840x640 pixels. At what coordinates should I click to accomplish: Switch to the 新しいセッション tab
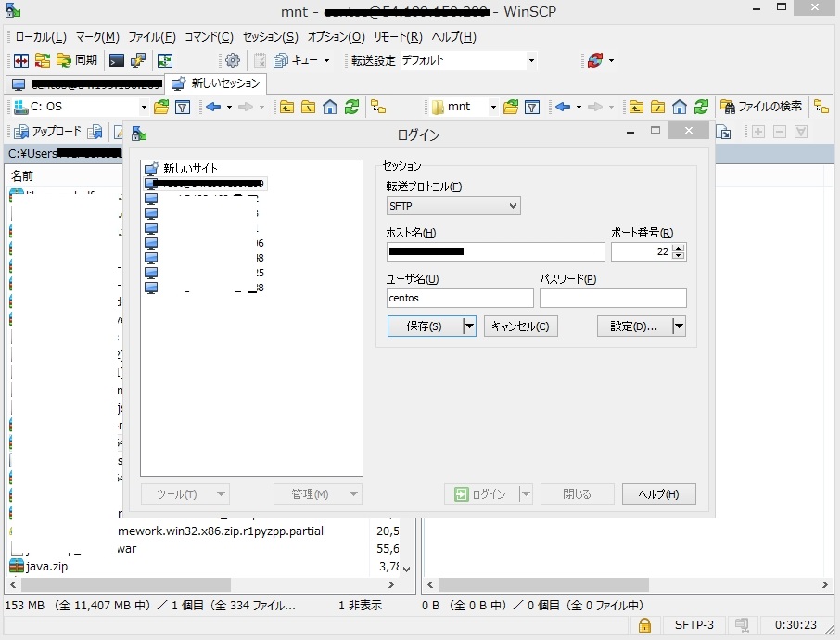click(216, 83)
